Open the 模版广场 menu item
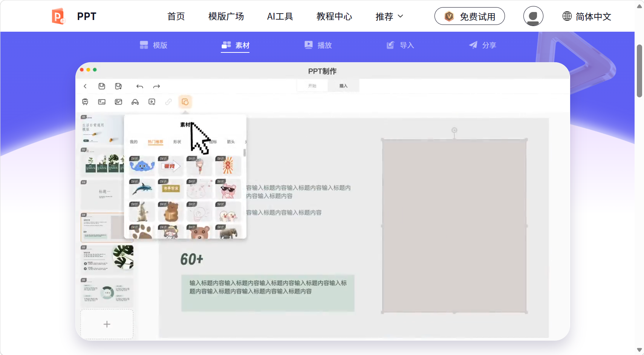The width and height of the screenshot is (644, 355). tap(226, 17)
